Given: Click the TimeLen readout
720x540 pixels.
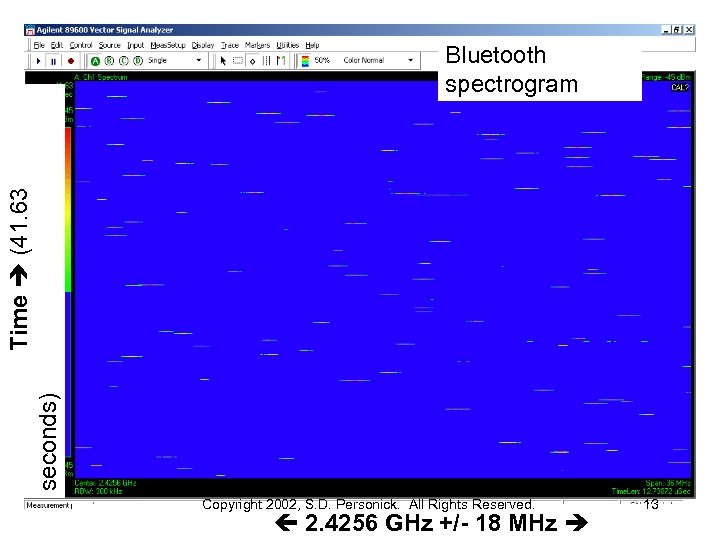Looking at the screenshot, I should 651,491.
